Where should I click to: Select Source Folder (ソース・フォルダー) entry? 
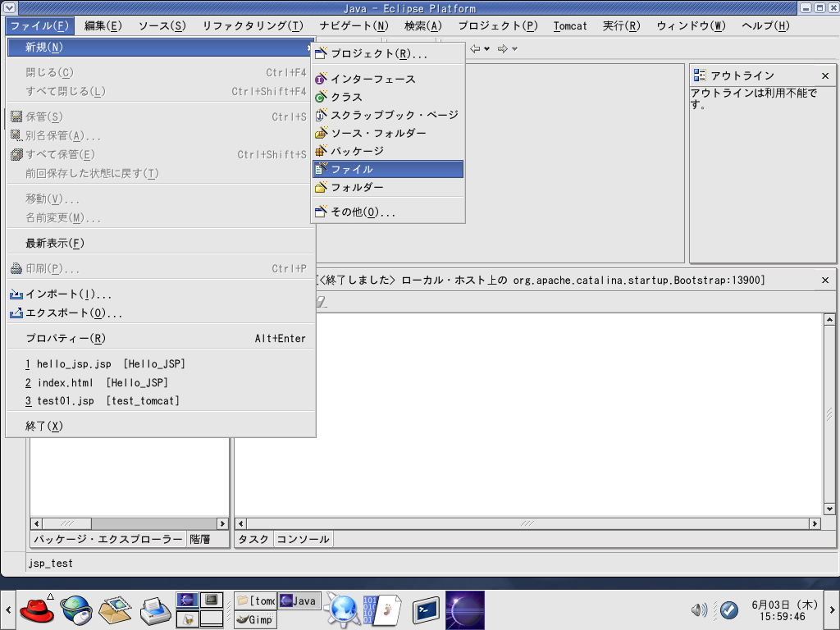click(x=388, y=133)
